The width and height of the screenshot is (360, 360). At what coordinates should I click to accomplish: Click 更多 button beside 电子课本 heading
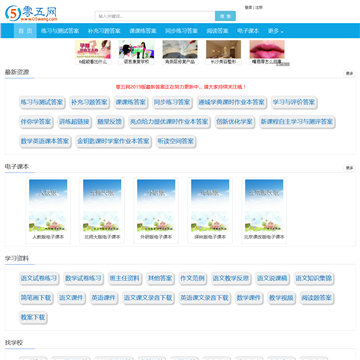(x=349, y=168)
